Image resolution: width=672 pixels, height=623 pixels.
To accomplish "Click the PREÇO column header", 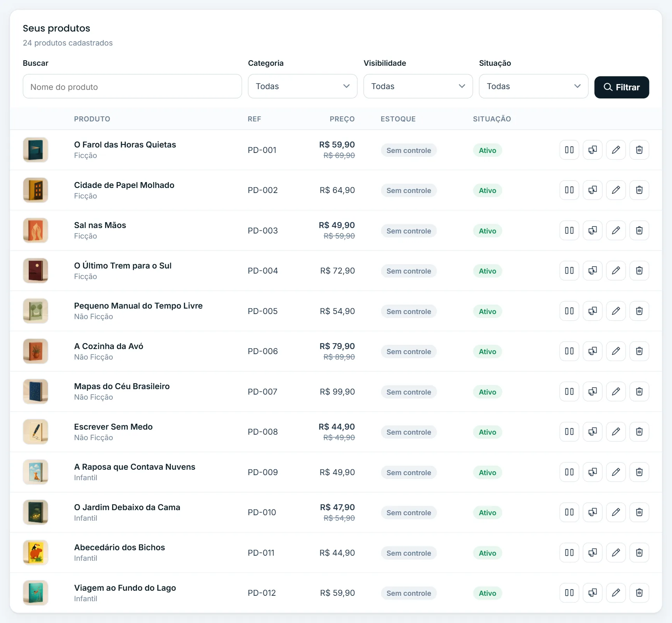I will (x=342, y=119).
